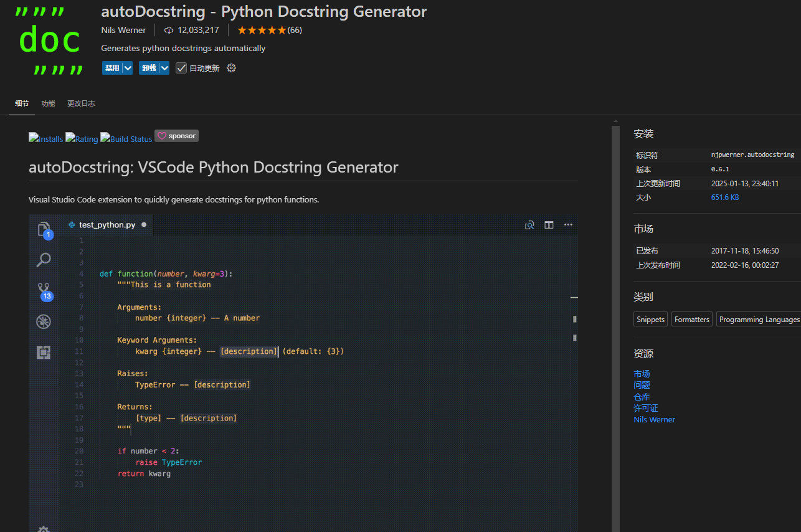
Task: Click the download count cloud icon
Action: click(x=169, y=30)
